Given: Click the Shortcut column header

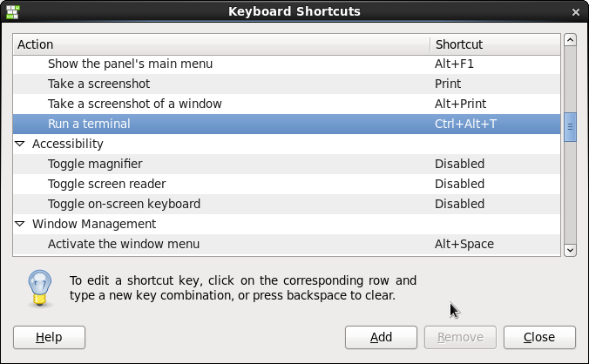Looking at the screenshot, I should click(x=494, y=44).
